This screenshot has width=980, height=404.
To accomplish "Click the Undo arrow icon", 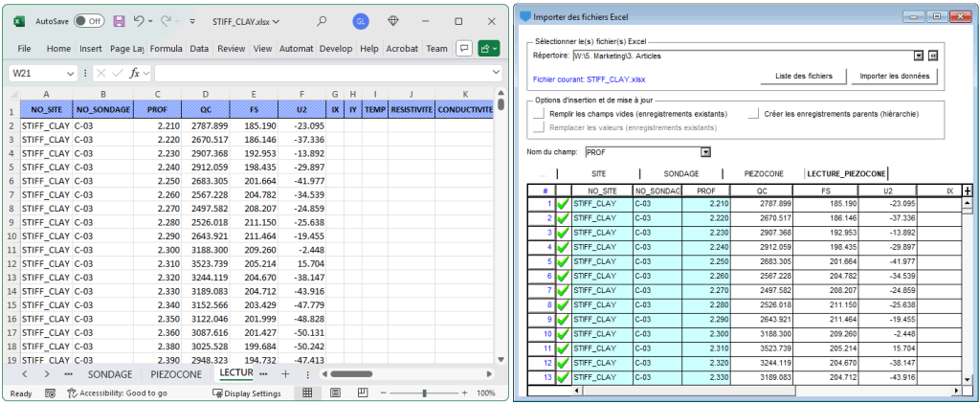I will click(x=140, y=21).
